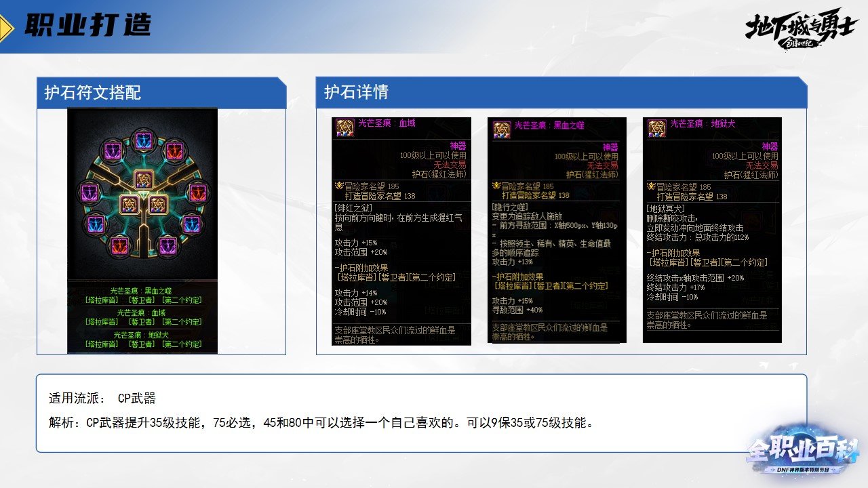
Task: Click 护石(猩红法师) on the middle card
Action: click(592, 175)
